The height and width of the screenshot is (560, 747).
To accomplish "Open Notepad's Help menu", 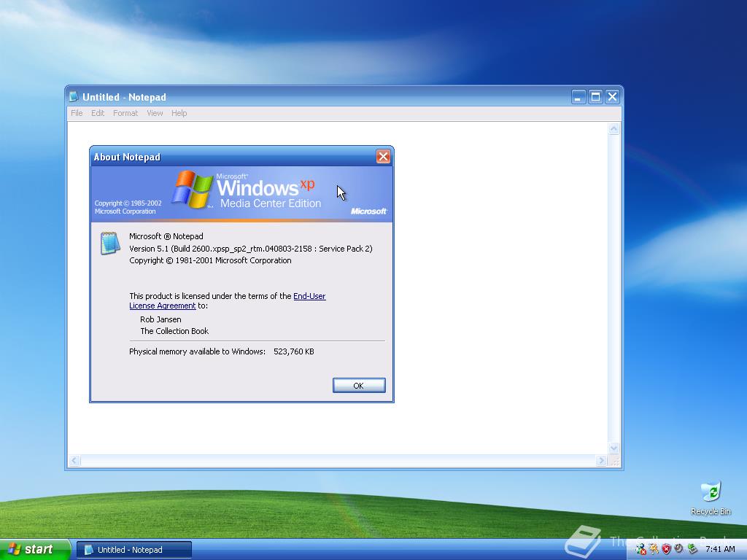I will click(x=179, y=113).
